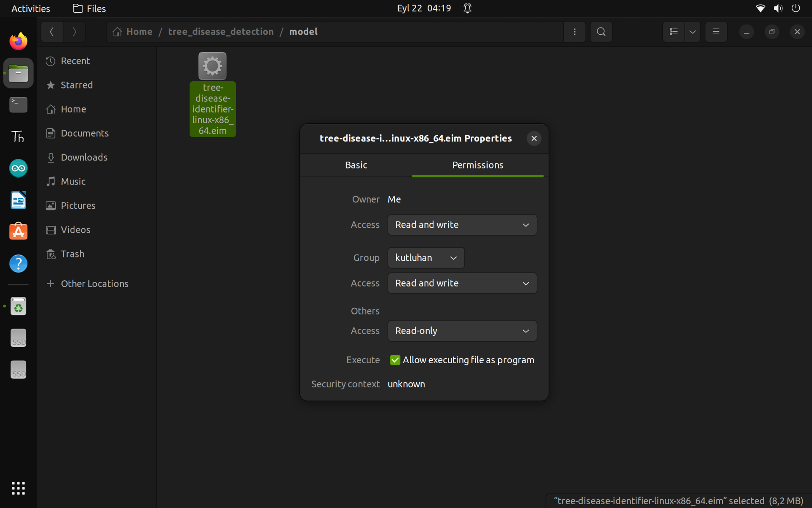Open the Group kutluhan dropdown

[425, 258]
